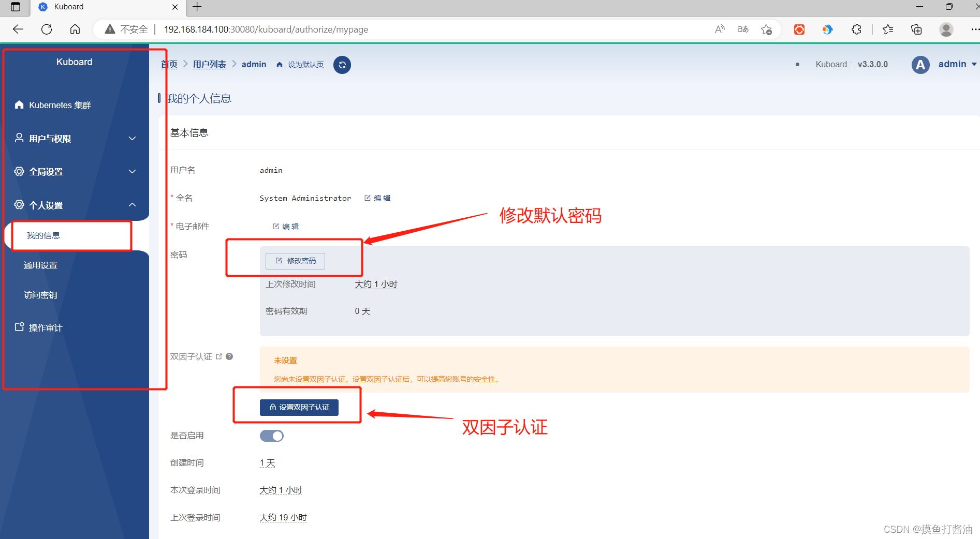The image size is (980, 539).
Task: Open the favorites list icon
Action: (x=888, y=29)
